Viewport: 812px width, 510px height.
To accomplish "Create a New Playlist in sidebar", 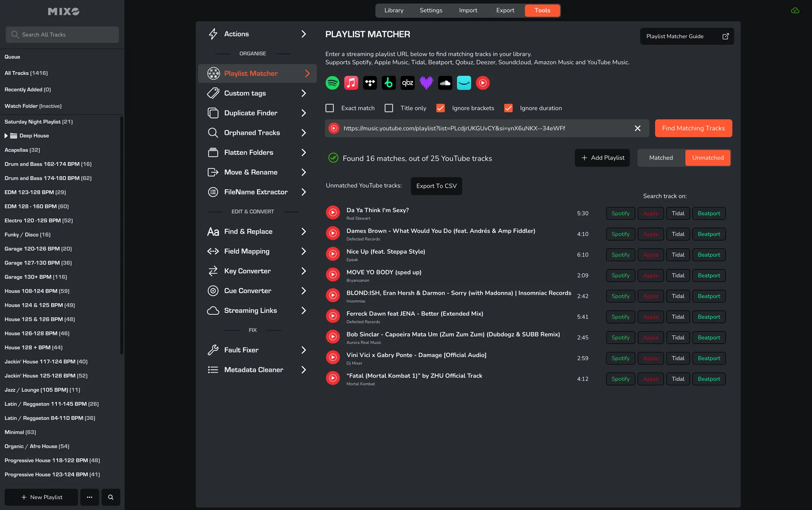I will click(41, 497).
